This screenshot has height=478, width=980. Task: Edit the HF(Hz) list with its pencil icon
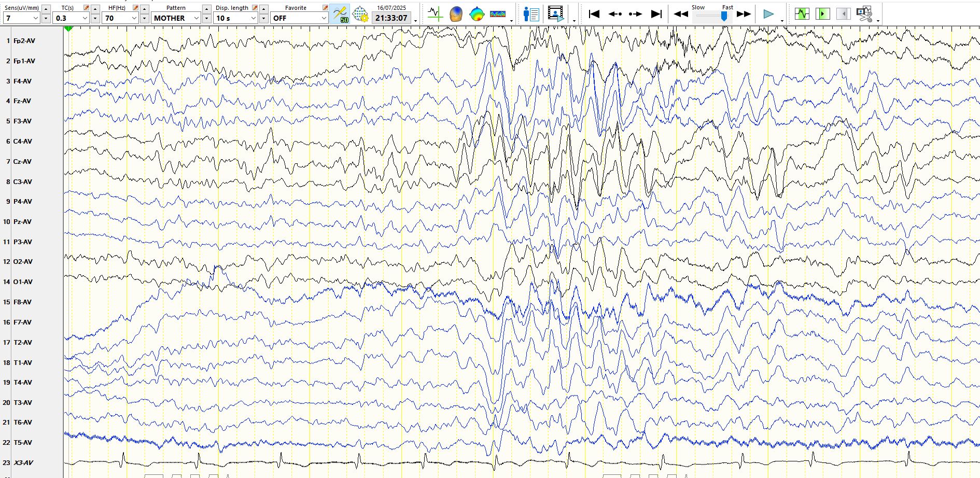pyautogui.click(x=135, y=8)
